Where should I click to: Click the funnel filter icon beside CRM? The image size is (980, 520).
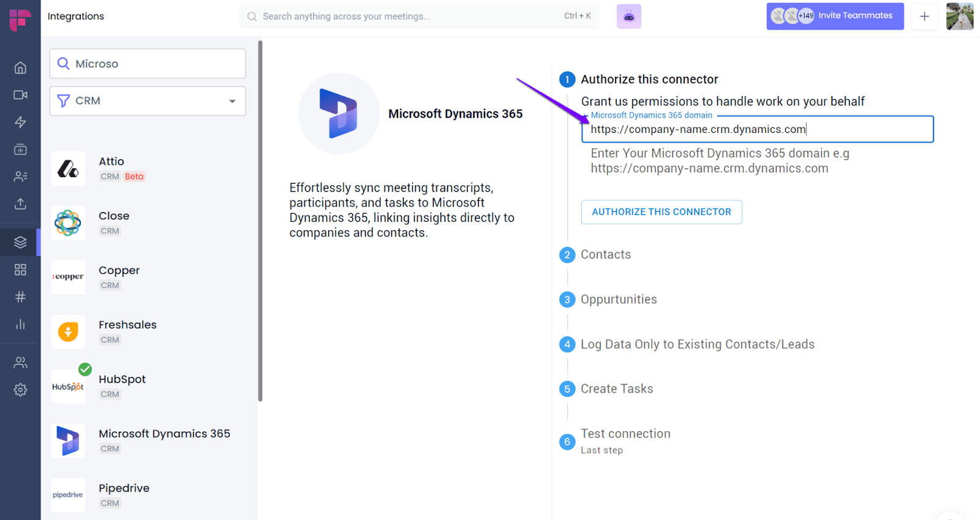tap(63, 101)
